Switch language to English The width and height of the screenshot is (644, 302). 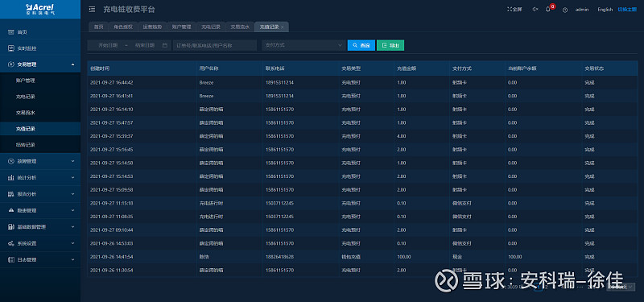[x=605, y=10]
